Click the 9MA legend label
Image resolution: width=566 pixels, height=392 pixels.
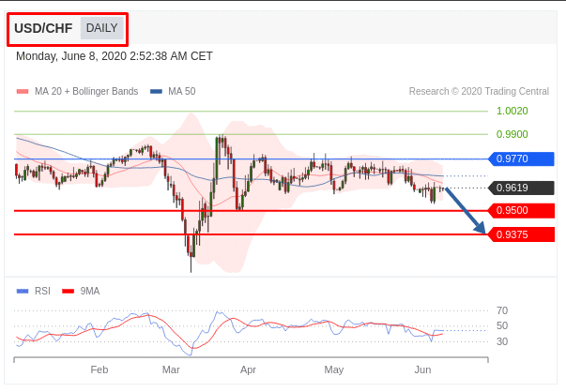89,291
